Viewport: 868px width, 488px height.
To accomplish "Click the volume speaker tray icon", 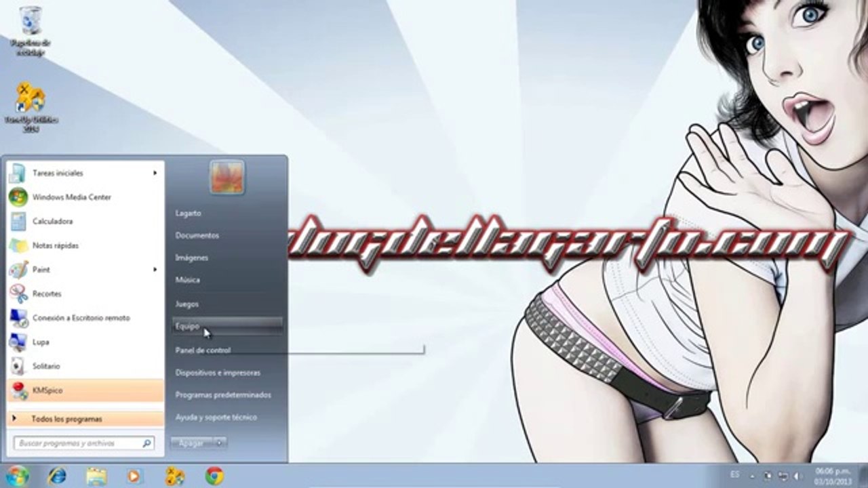I will (x=797, y=476).
